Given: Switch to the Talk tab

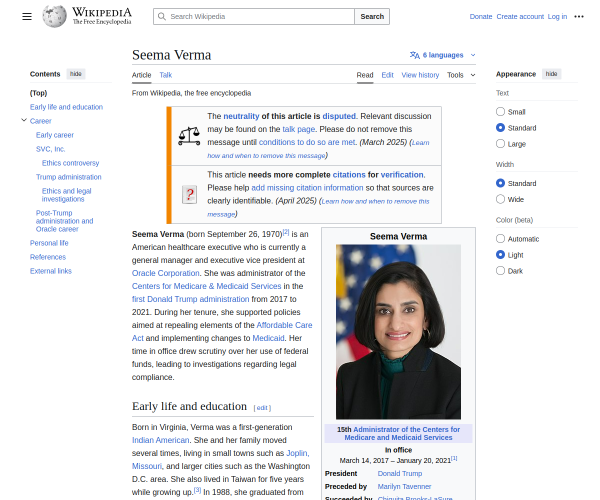Looking at the screenshot, I should (166, 75).
